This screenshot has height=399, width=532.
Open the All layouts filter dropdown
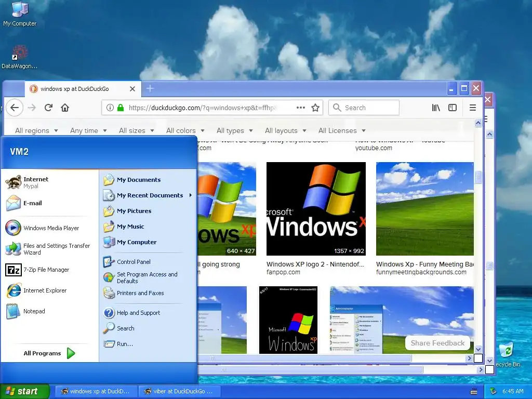pos(286,130)
